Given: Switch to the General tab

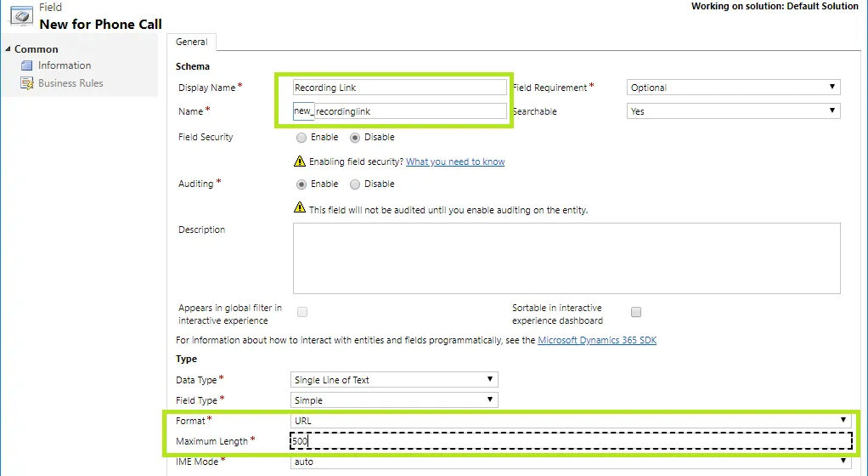Looking at the screenshot, I should pos(192,42).
